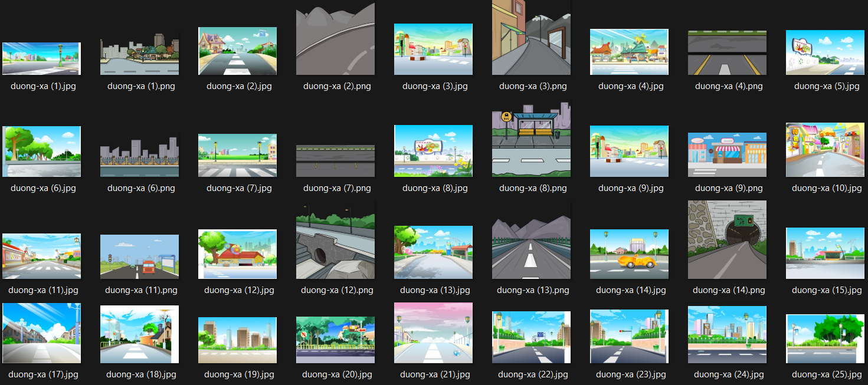
Task: Select the duong-xa (17).jpg thumbnail
Action: pos(41,333)
